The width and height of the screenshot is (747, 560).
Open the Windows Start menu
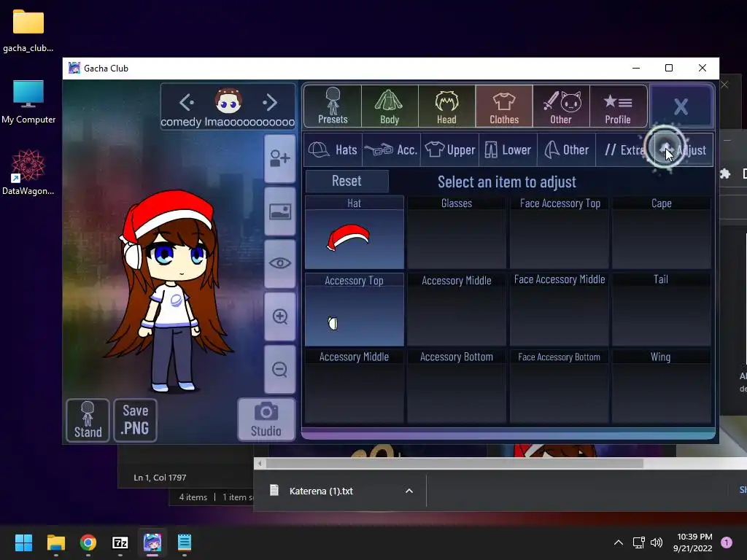point(23,542)
